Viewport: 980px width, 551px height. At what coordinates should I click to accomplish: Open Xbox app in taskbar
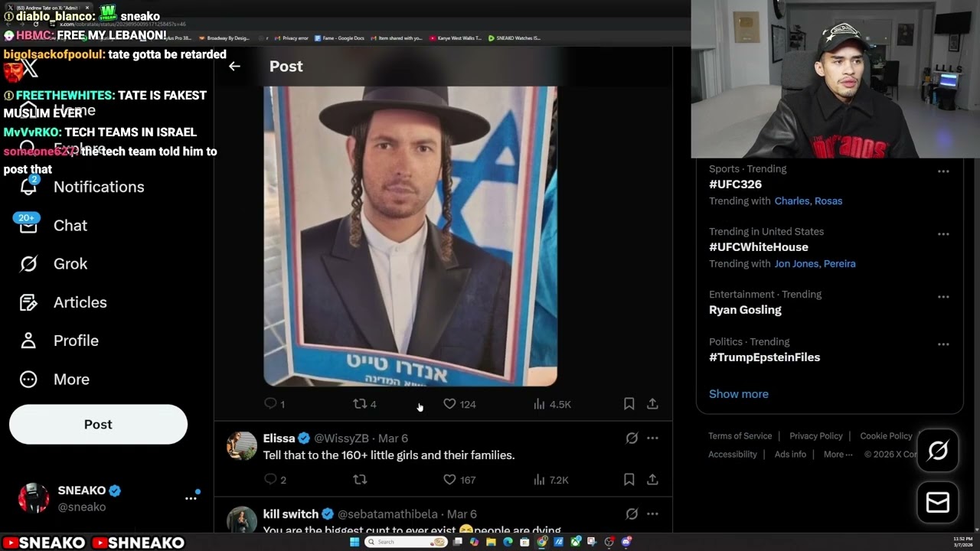click(575, 542)
